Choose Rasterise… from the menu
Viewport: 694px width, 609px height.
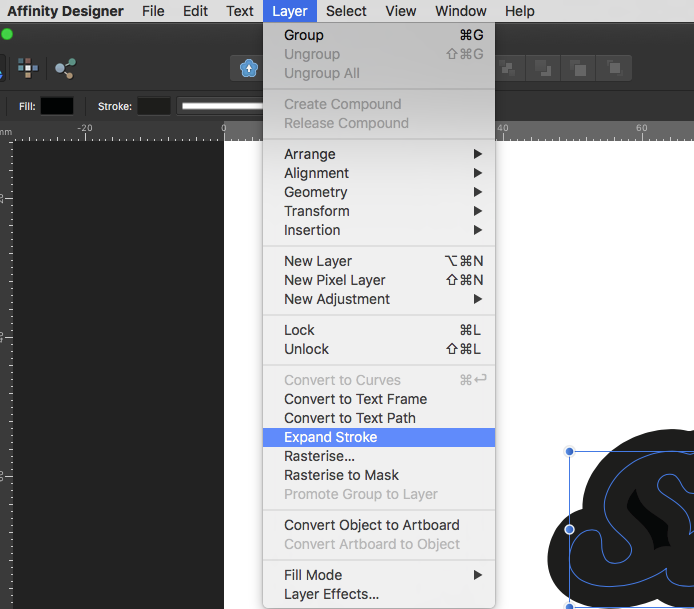379,456
